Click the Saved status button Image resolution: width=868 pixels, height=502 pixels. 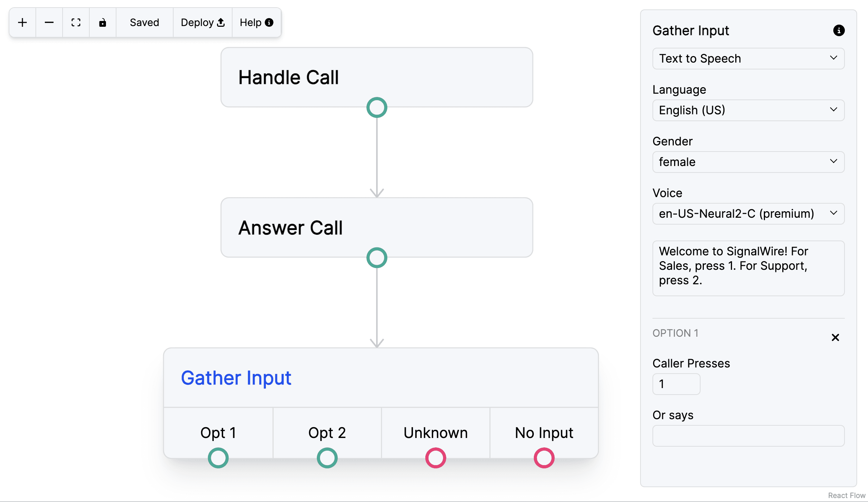point(144,22)
